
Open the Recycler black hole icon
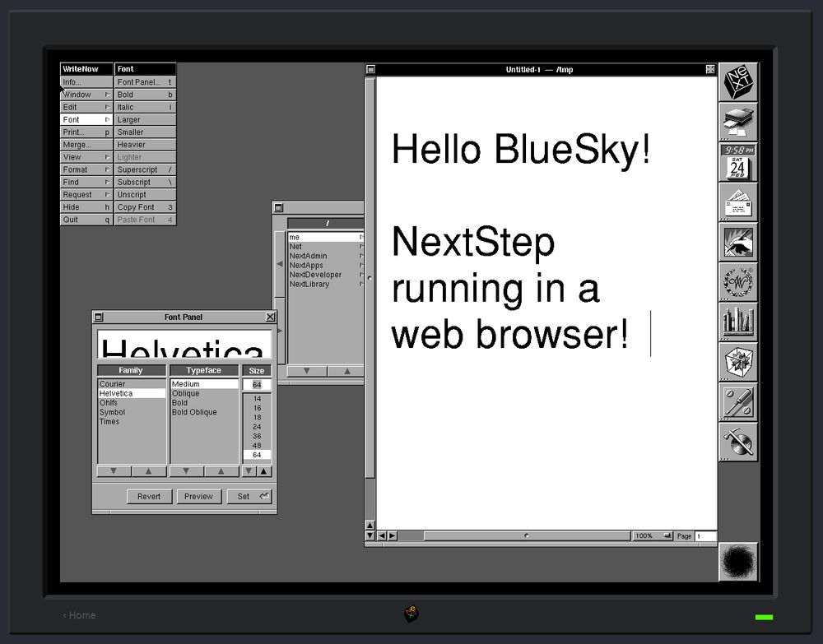point(738,561)
